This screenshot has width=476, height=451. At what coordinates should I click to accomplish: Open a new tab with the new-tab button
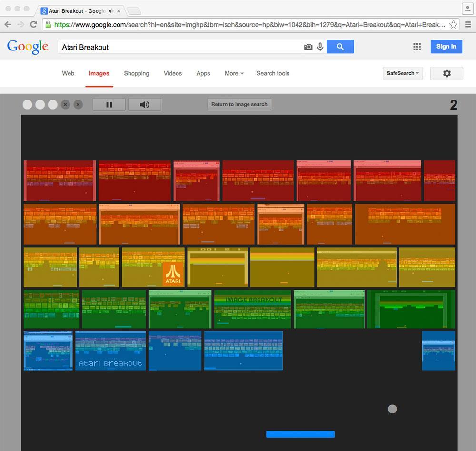tap(134, 11)
